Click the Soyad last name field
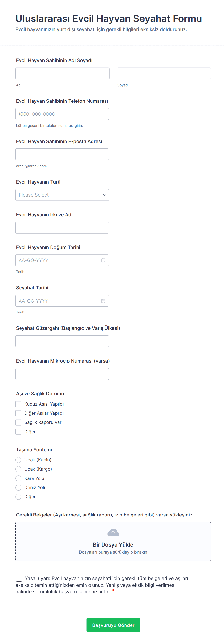 coord(164,74)
